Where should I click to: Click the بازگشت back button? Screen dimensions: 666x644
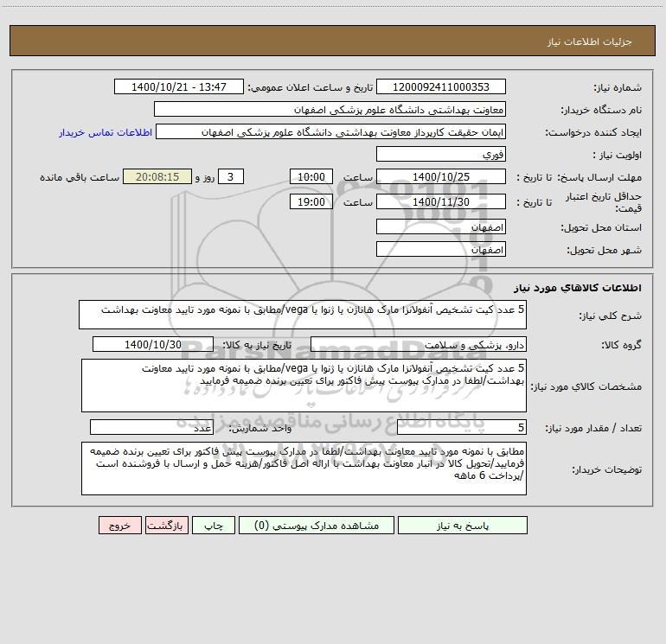click(166, 525)
